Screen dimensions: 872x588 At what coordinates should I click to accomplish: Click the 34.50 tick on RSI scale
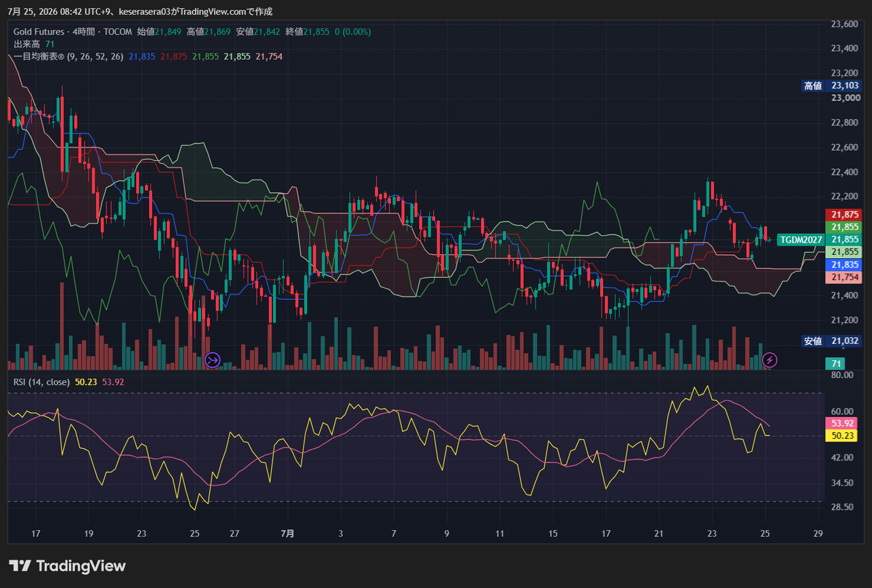pyautogui.click(x=843, y=482)
